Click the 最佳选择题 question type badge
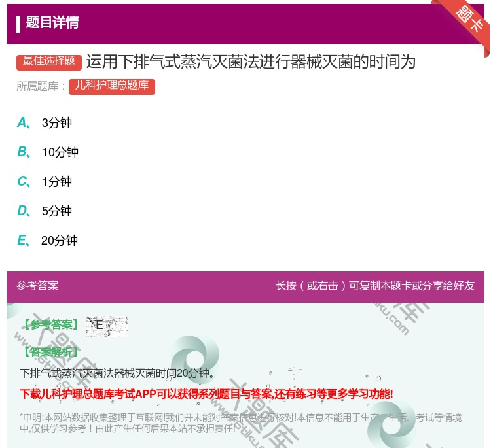Viewport: 491px width, 448px height. tap(49, 62)
